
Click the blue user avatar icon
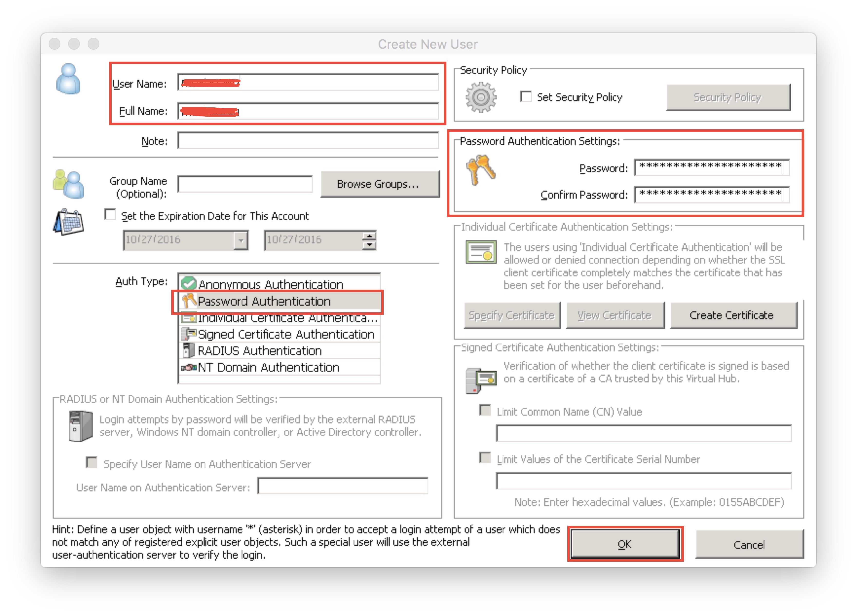tap(68, 79)
